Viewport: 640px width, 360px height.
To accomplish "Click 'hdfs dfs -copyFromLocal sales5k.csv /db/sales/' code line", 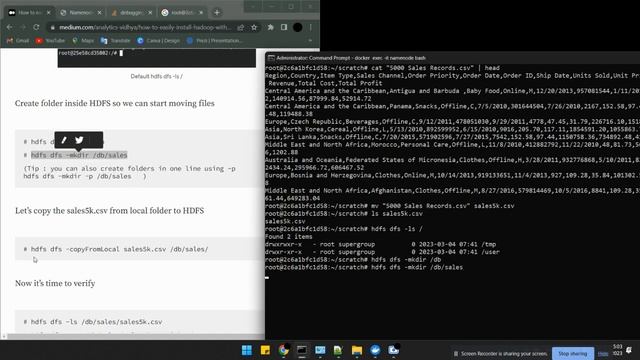I will click(x=120, y=249).
